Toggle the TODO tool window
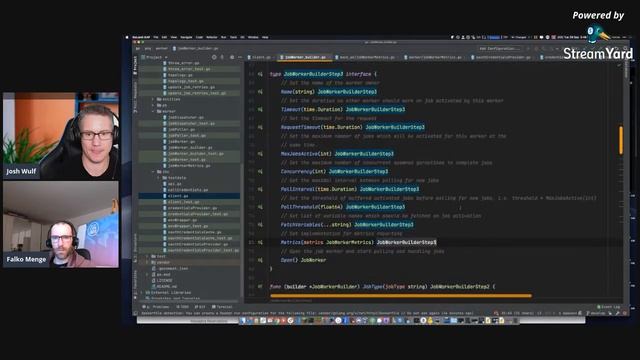 pos(182,307)
